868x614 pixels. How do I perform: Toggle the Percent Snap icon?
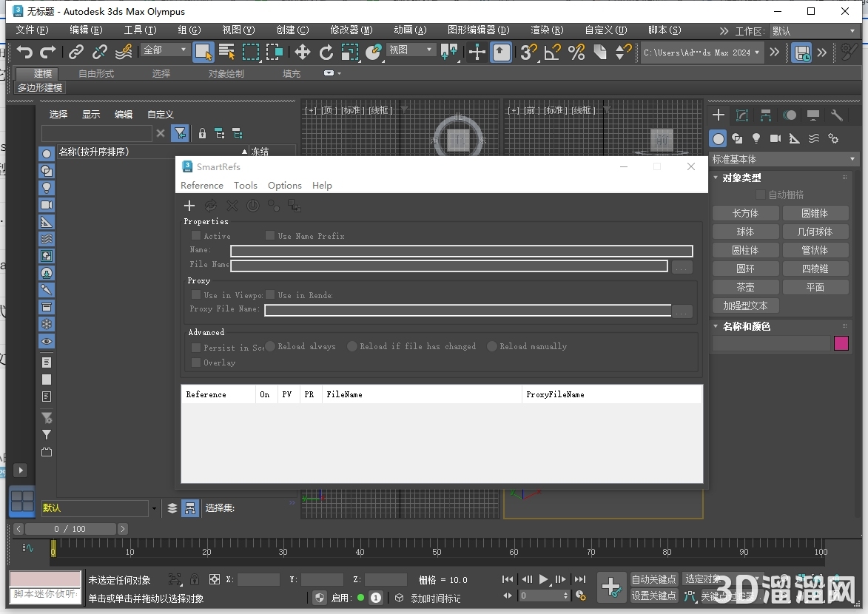[576, 52]
